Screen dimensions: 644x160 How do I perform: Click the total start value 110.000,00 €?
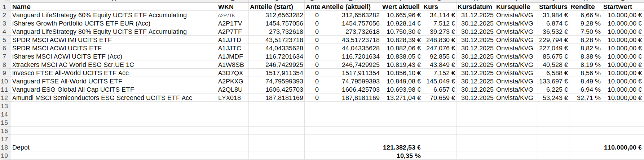pos(622,147)
